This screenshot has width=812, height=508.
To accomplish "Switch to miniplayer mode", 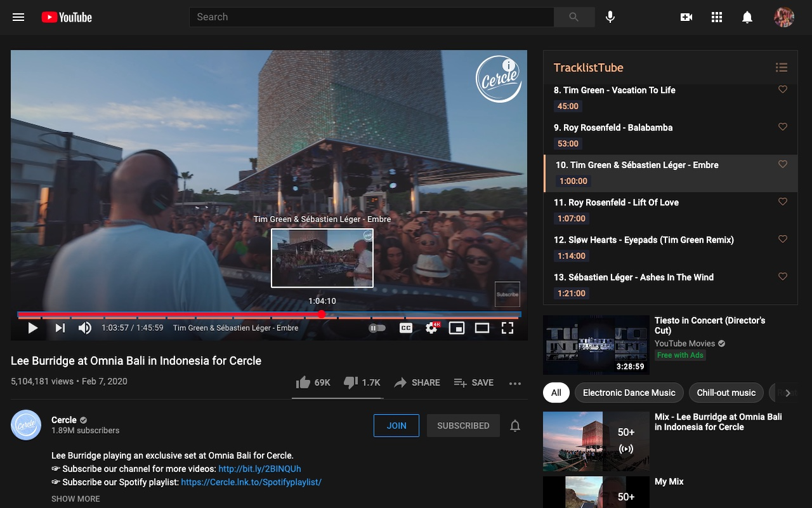I will click(457, 328).
